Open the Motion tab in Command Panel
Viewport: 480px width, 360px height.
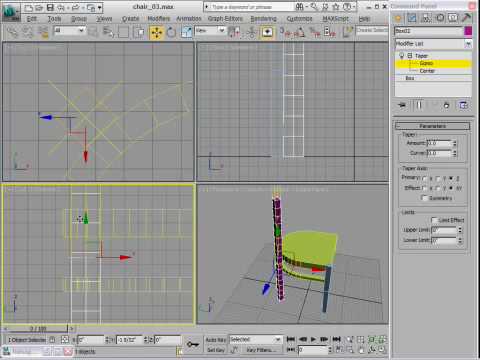coord(440,18)
